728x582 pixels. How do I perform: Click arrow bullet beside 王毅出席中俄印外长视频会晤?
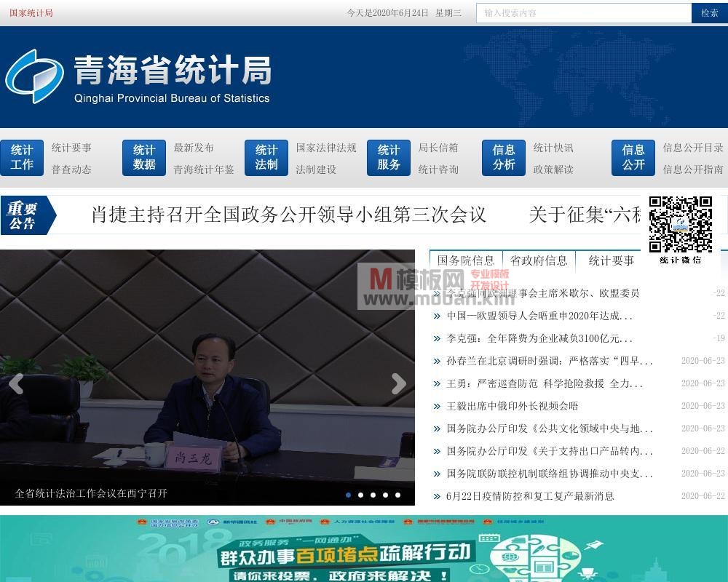436,407
